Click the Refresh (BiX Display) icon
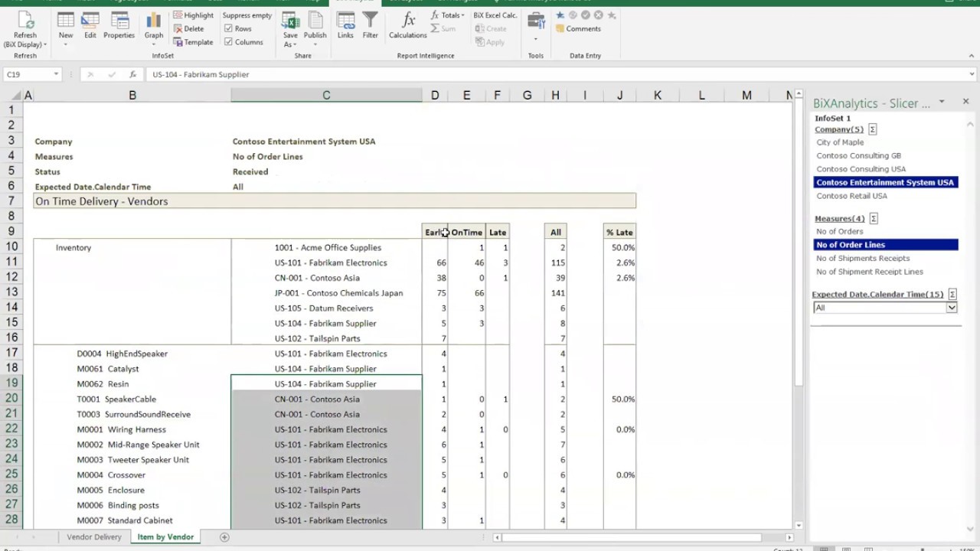The height and width of the screenshot is (551, 980). tap(25, 30)
